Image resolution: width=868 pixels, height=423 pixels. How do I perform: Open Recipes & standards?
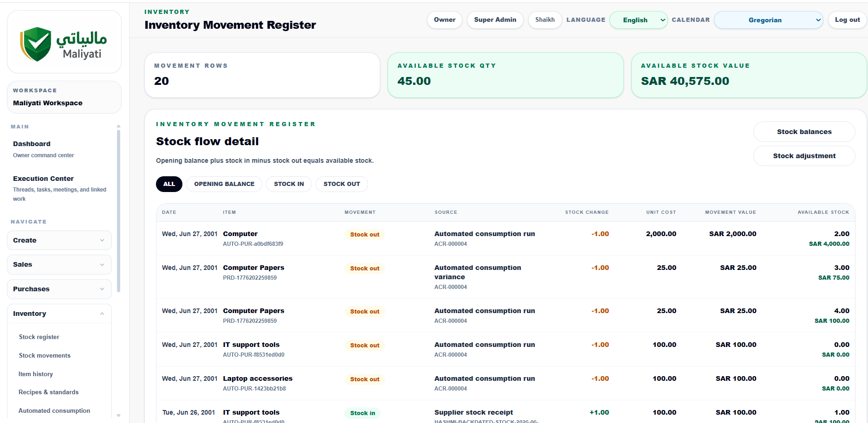click(x=49, y=392)
